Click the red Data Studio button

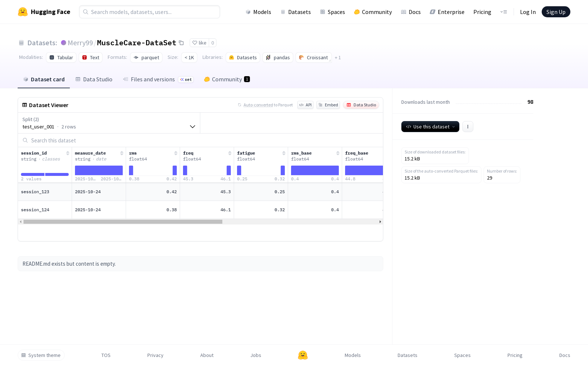coord(361,105)
